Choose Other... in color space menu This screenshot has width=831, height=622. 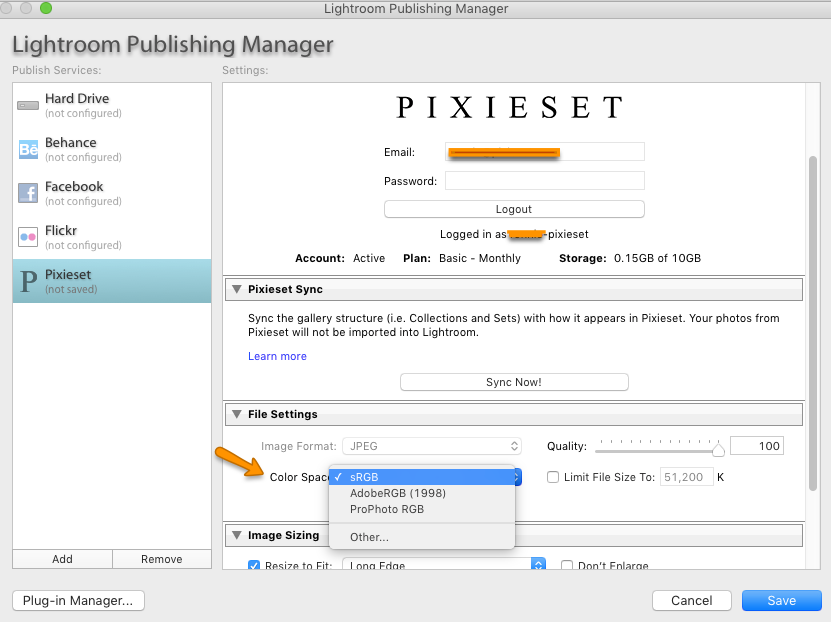422,537
